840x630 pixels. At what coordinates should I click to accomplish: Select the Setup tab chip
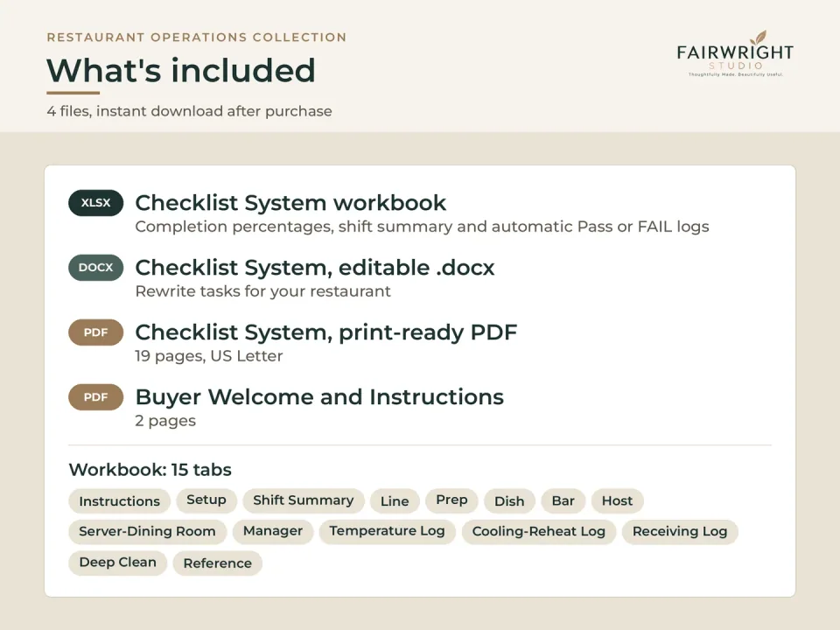coord(206,500)
